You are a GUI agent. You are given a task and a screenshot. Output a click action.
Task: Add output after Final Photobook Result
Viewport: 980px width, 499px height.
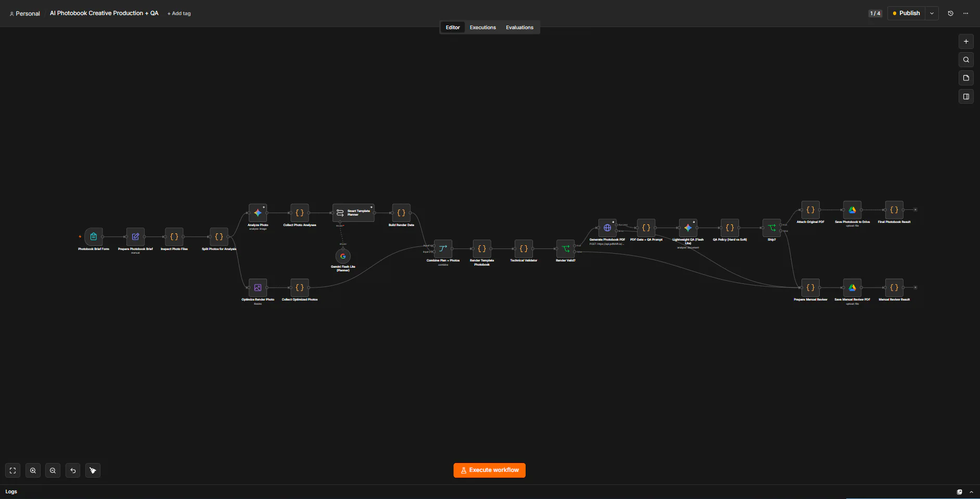coord(915,210)
